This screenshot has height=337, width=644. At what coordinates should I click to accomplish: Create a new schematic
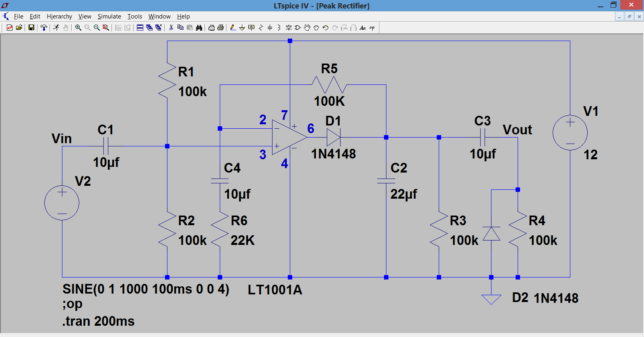pyautogui.click(x=9, y=27)
